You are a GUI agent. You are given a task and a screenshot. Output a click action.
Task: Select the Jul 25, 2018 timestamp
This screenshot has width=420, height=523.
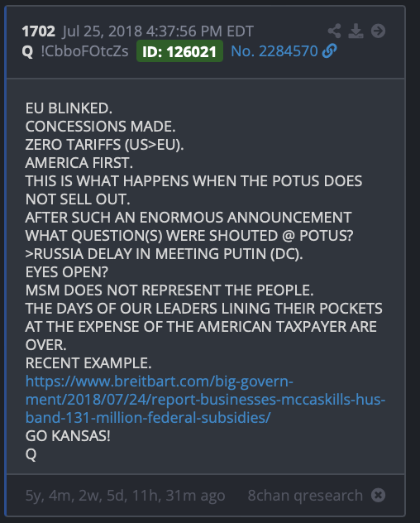click(x=158, y=31)
